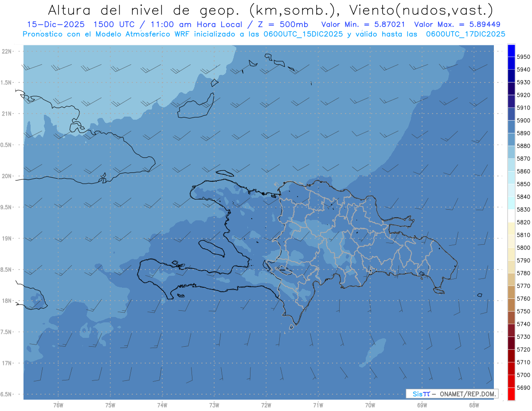This screenshot has width=532, height=411.
Task: Click the 'Valor Max. = 5.89449' text
Action: 457,25
